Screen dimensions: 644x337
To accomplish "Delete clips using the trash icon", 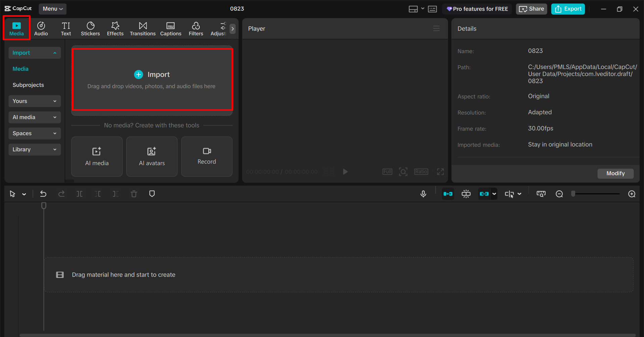I will [134, 194].
